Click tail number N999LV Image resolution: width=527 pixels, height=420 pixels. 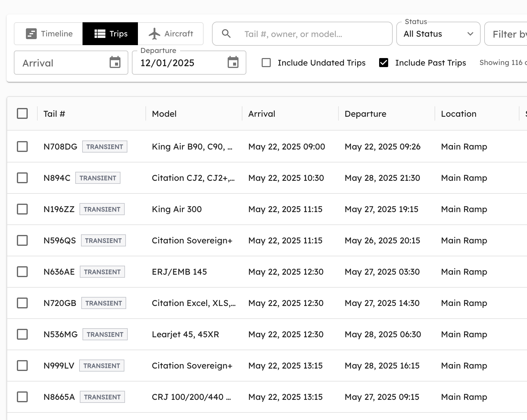59,366
